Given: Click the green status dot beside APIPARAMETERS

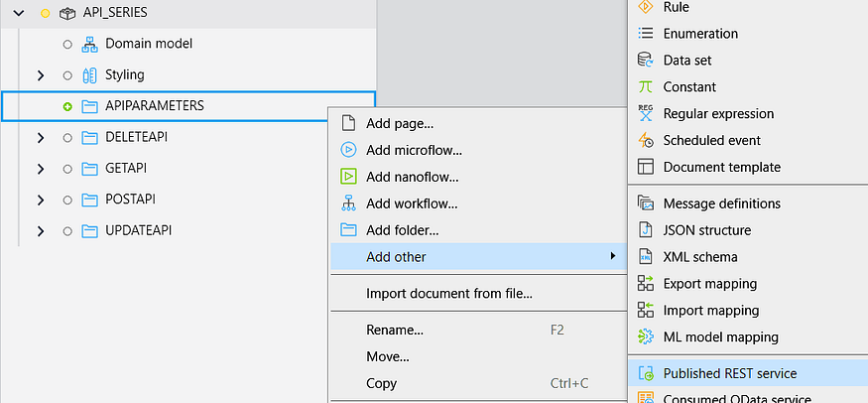Looking at the screenshot, I should 67,106.
